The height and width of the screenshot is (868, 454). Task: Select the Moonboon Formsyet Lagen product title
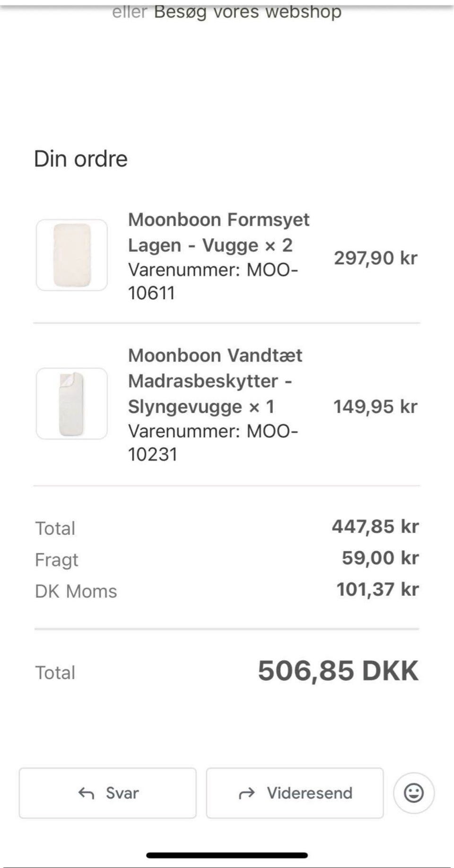tap(218, 232)
